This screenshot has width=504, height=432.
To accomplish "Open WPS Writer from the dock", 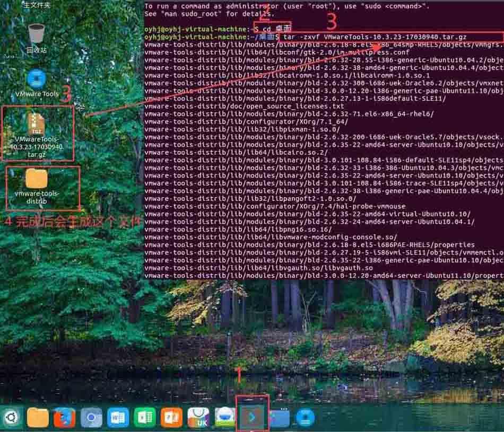I will point(118,418).
